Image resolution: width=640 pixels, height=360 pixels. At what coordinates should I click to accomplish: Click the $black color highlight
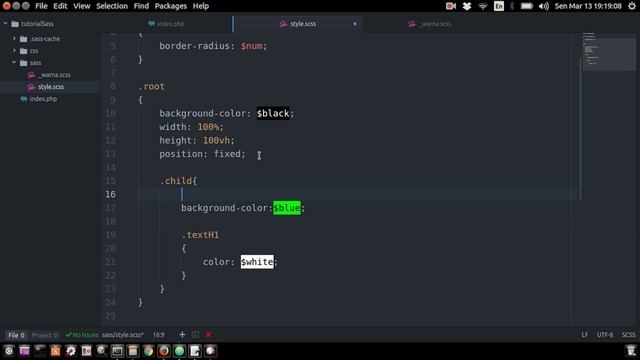click(x=273, y=113)
